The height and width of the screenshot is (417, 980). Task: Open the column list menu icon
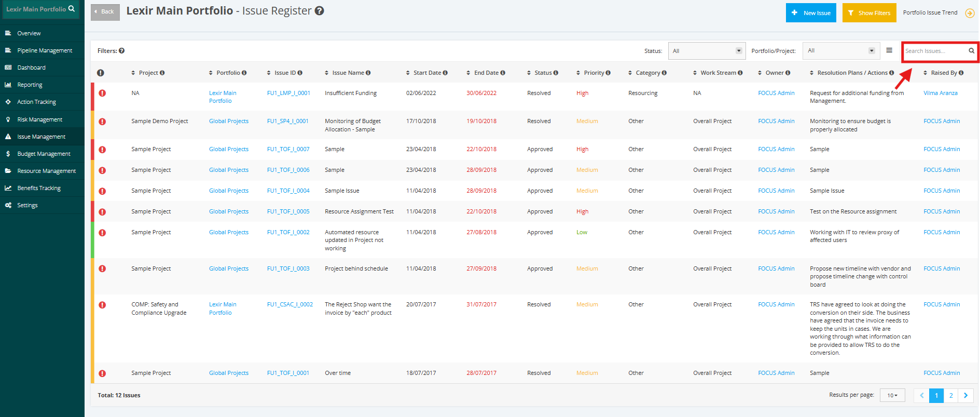pos(889,50)
